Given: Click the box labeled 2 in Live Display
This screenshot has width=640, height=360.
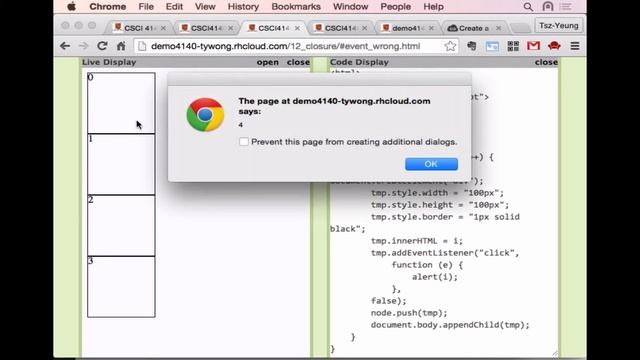Looking at the screenshot, I should pyautogui.click(x=121, y=225).
